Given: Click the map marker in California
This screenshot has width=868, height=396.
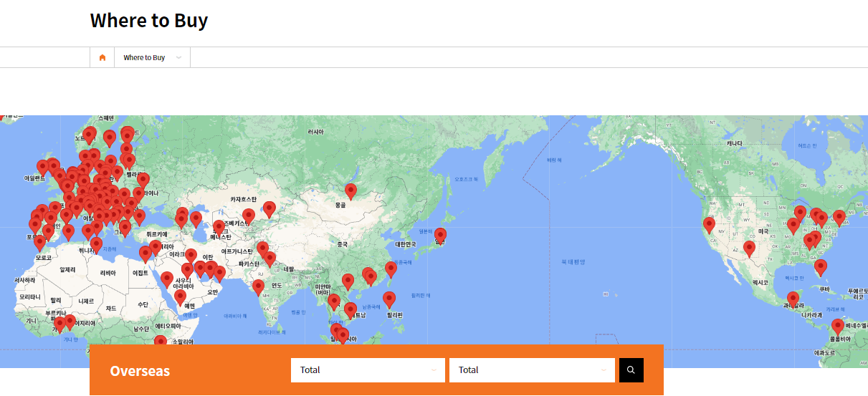Looking at the screenshot, I should click(x=709, y=224).
